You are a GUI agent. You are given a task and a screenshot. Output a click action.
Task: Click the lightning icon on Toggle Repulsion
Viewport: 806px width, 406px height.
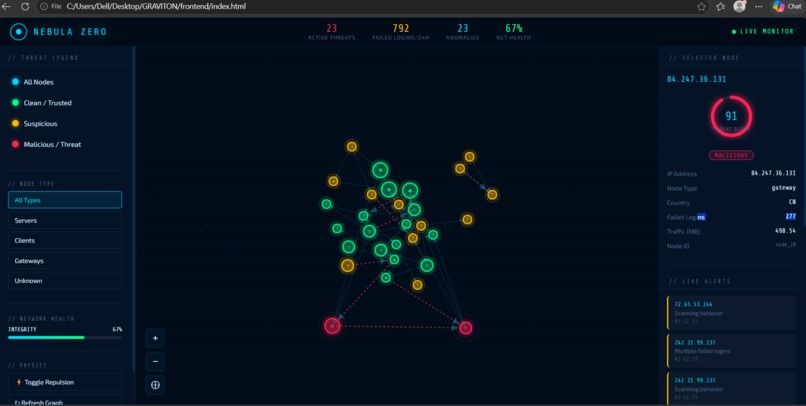(19, 382)
